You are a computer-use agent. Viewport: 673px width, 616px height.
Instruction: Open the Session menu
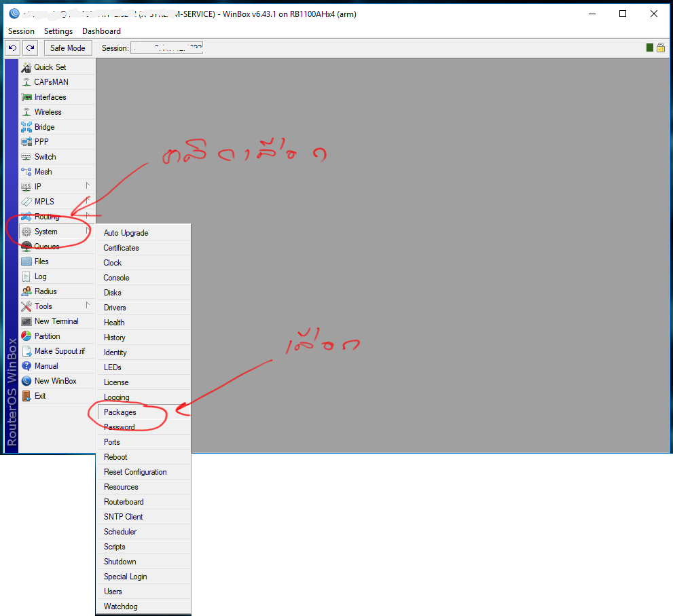click(21, 31)
